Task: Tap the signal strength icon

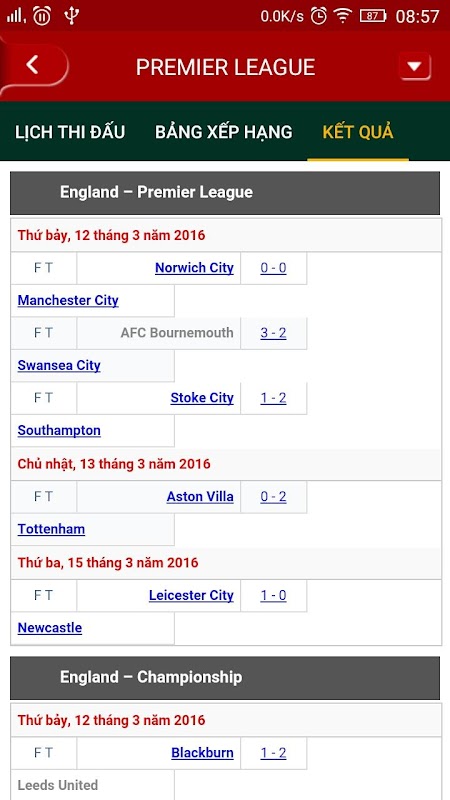Action: pyautogui.click(x=16, y=16)
